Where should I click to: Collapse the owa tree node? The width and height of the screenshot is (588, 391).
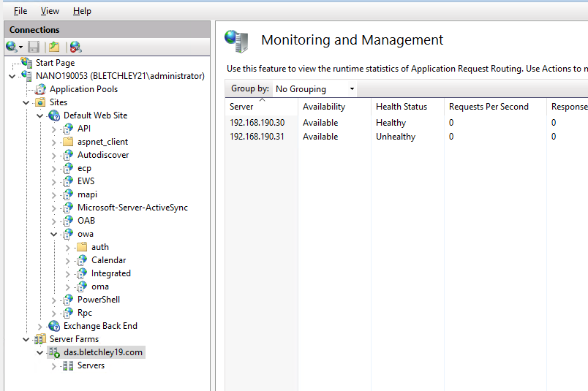(x=53, y=235)
